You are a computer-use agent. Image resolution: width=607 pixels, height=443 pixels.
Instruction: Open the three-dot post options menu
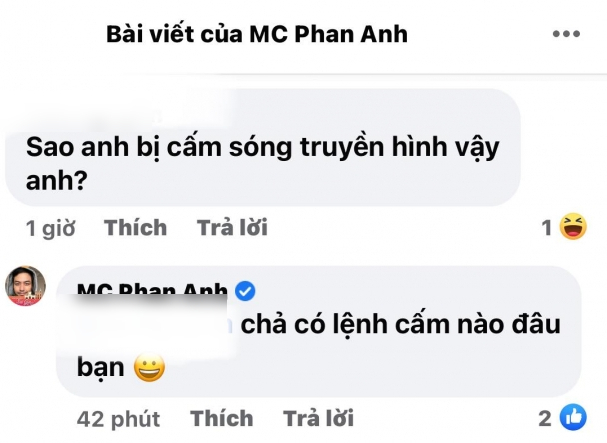click(566, 34)
